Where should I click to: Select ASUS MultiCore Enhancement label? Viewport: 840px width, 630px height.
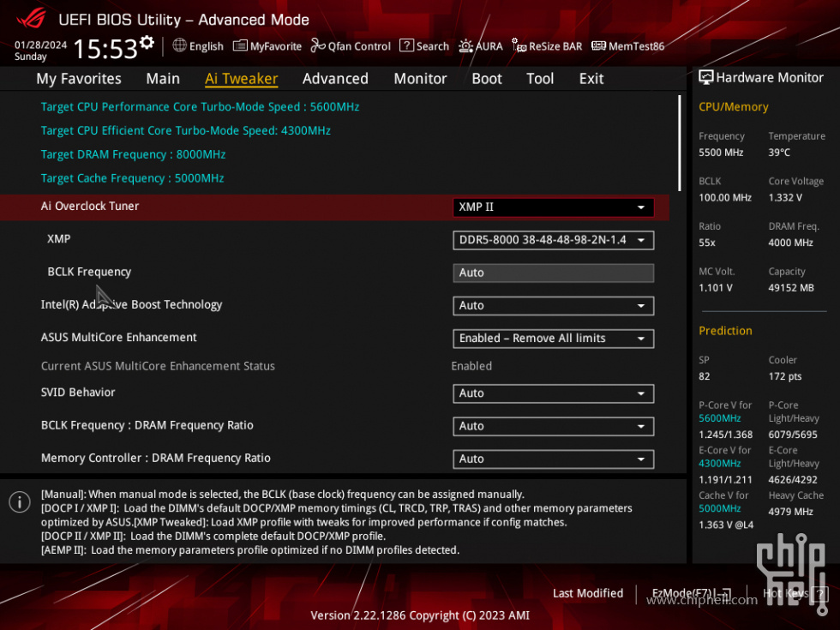[x=119, y=338]
